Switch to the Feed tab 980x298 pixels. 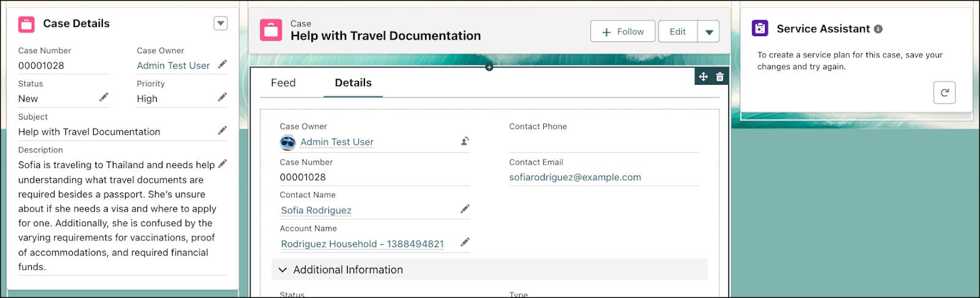click(x=283, y=83)
